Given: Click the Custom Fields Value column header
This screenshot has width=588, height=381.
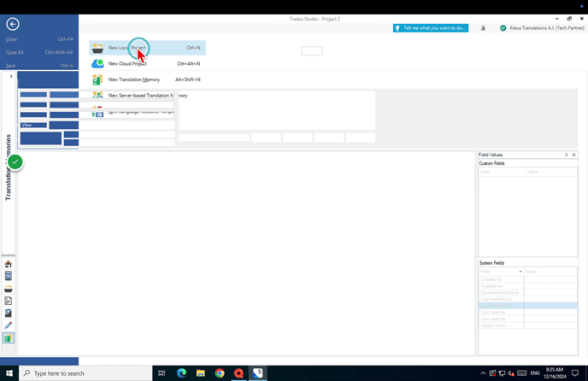Looking at the screenshot, I should [551, 172].
